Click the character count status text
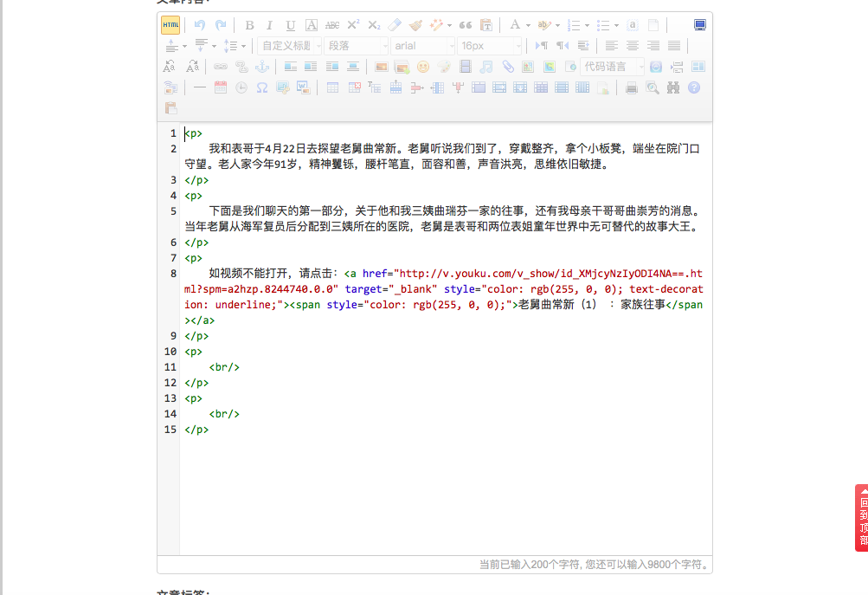 (593, 565)
